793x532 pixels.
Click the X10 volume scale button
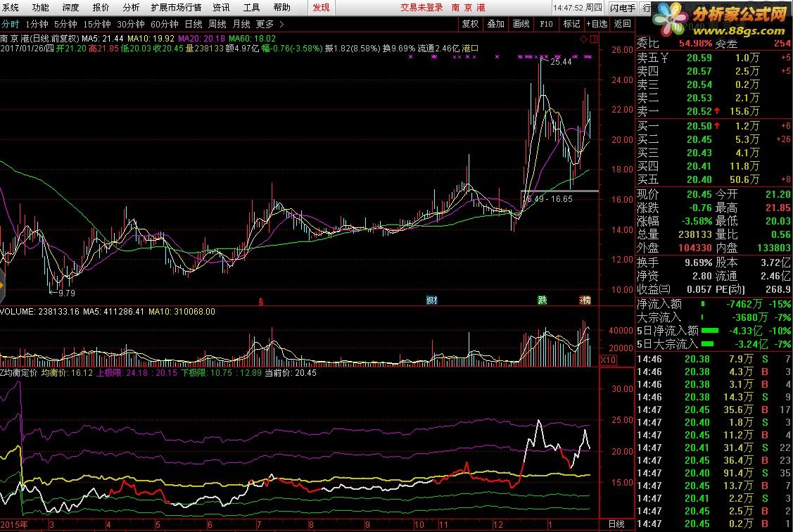pyautogui.click(x=608, y=360)
